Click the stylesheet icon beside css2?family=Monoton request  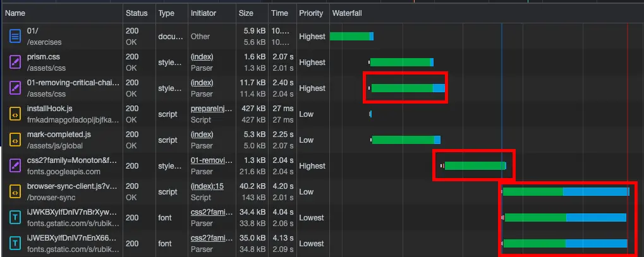click(15, 166)
